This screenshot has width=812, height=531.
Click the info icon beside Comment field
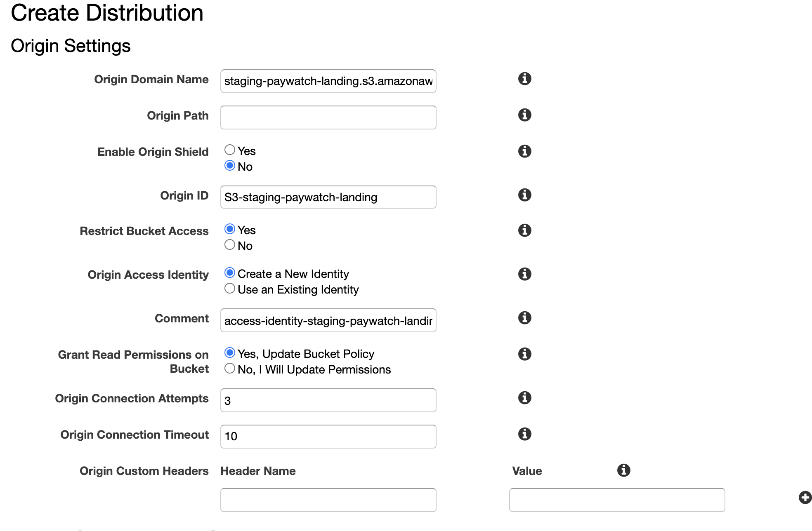point(524,317)
